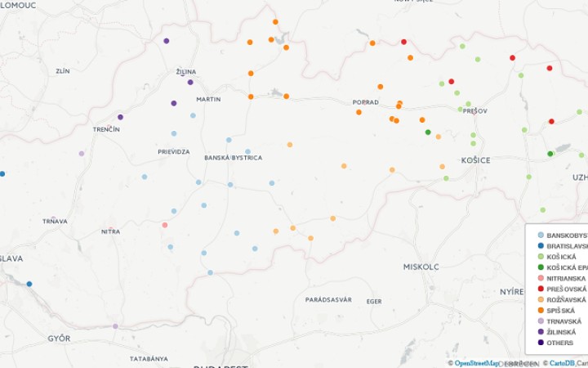
Task: Select the dark green marker beside the eastern lake
Action: 550,154
